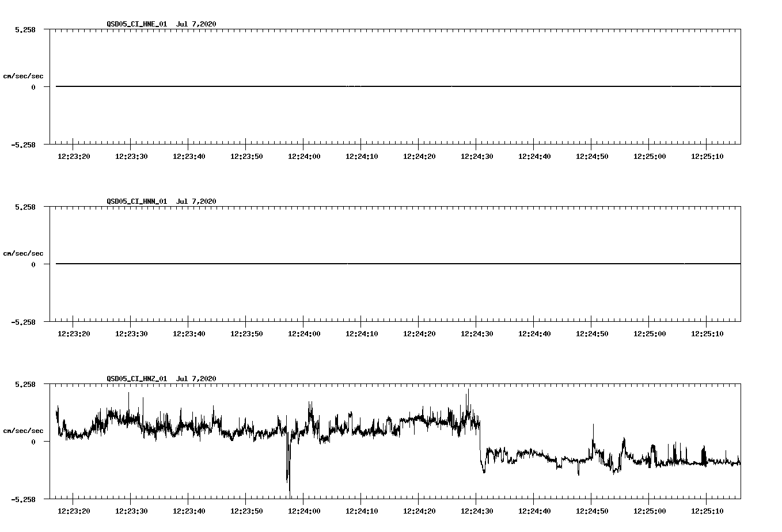The image size is (782, 532).
Task: Click the 12:24:10 time label under HNZ plot
Action: coord(362,511)
